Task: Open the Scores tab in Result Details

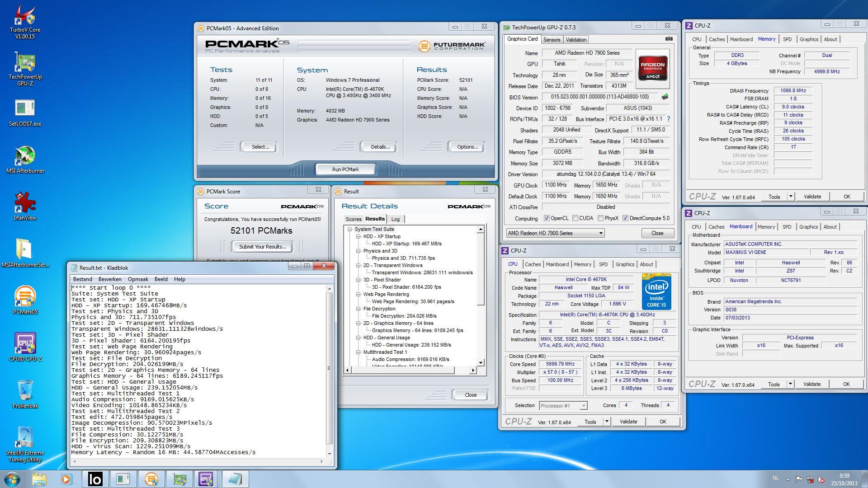Action: click(354, 219)
